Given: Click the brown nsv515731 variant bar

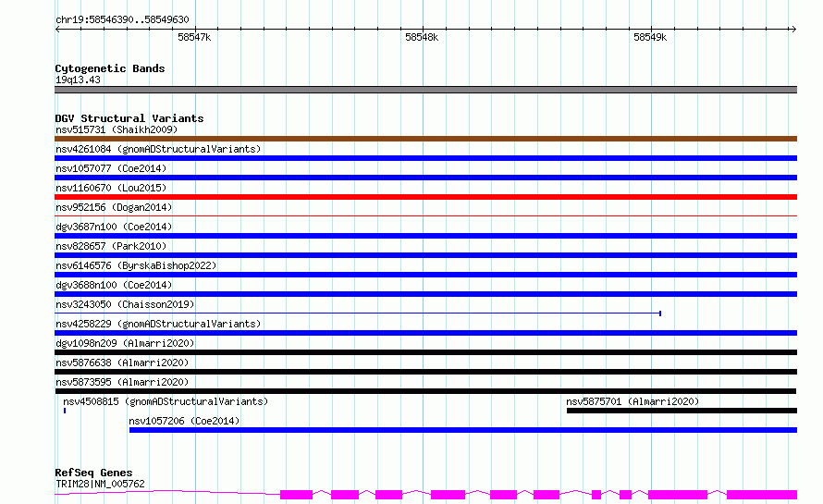Looking at the screenshot, I should coord(425,139).
